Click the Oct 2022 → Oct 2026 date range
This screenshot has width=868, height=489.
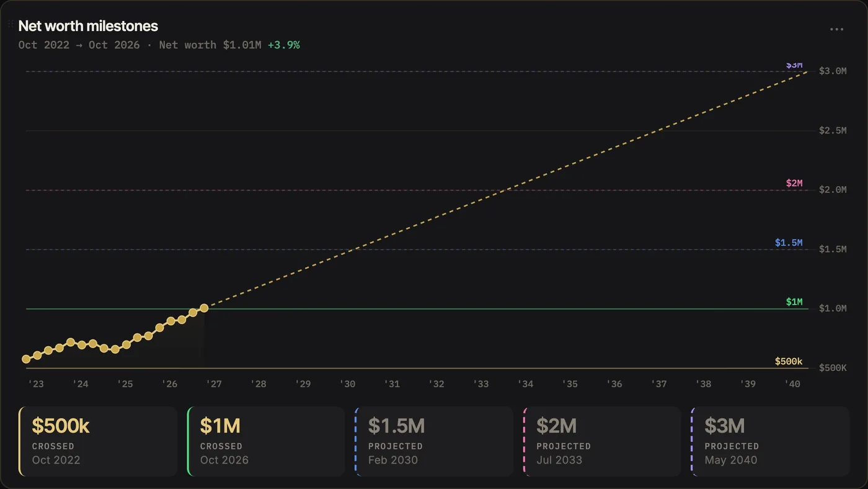click(x=79, y=45)
